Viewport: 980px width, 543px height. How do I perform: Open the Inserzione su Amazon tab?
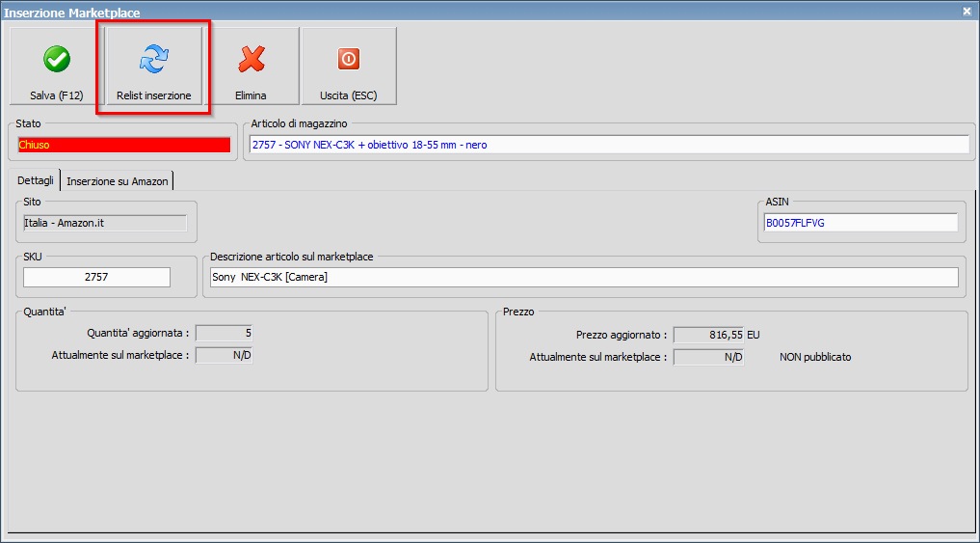pos(118,181)
